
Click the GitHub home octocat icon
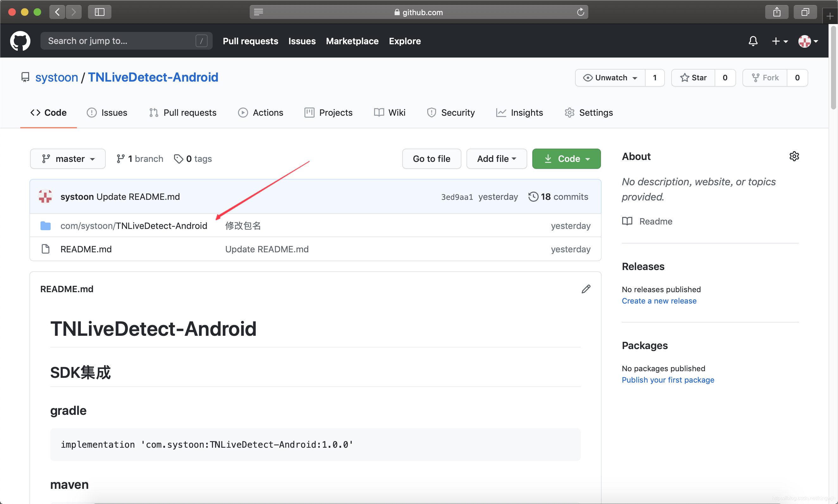pos(19,41)
